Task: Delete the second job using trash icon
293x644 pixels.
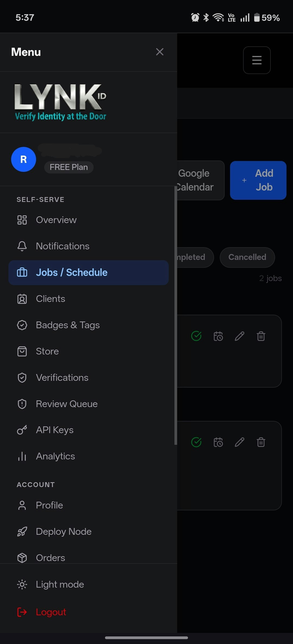Action: pos(261,442)
